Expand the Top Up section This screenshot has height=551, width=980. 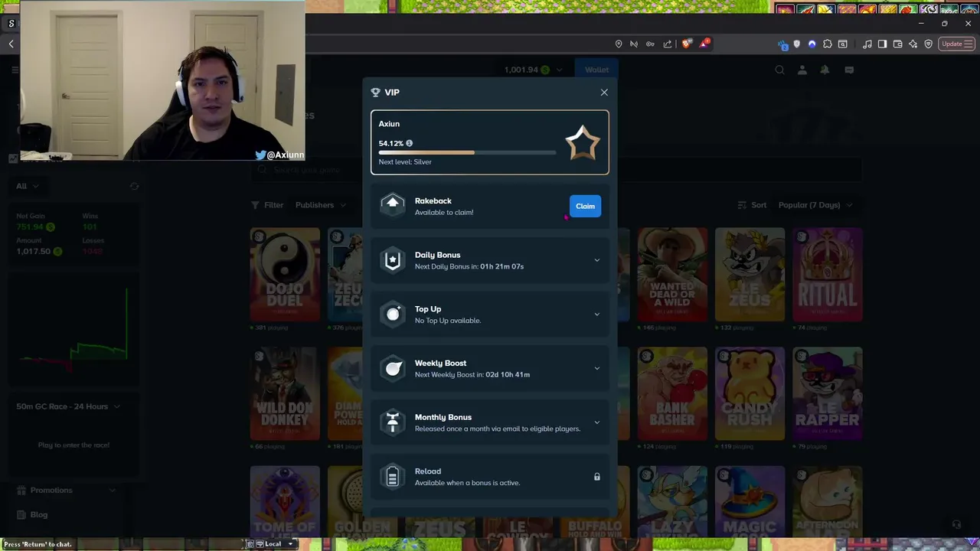pos(597,315)
